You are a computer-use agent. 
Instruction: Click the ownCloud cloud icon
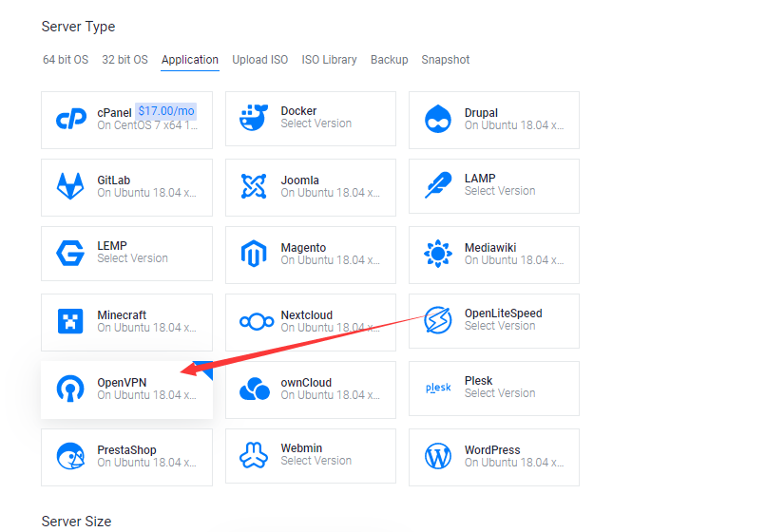click(255, 389)
